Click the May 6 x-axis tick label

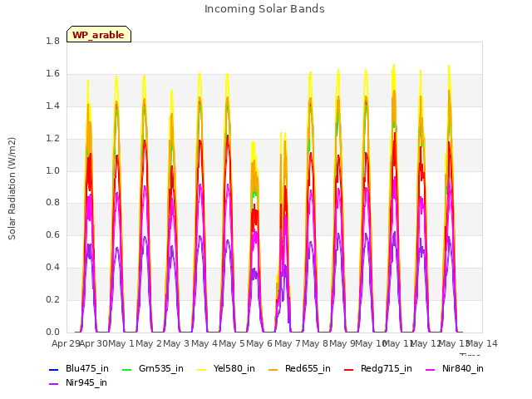point(259,343)
